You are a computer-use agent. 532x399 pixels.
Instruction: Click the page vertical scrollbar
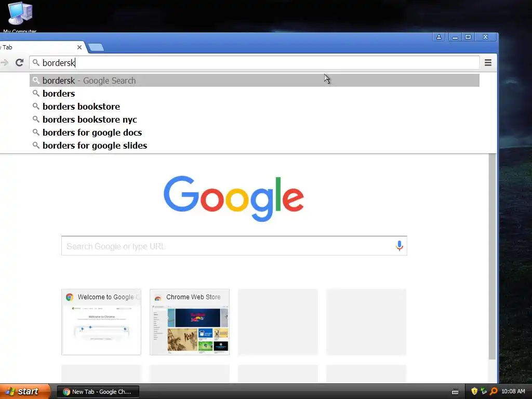(493, 257)
